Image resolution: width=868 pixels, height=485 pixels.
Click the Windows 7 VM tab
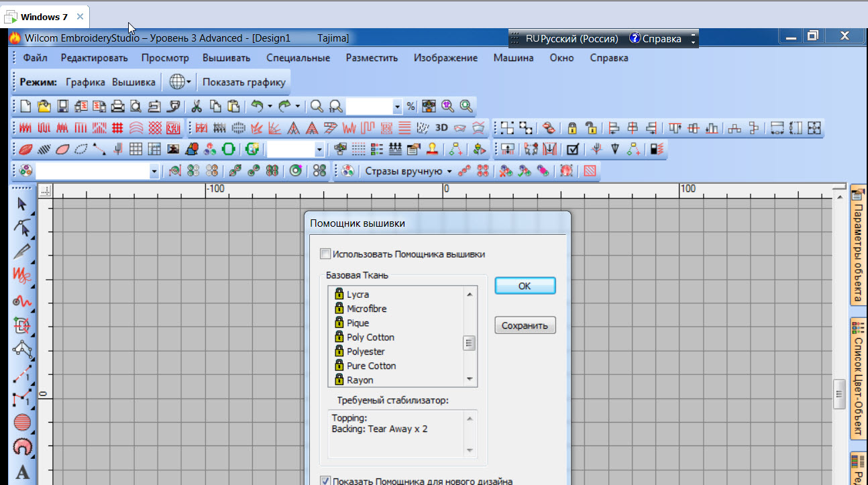[x=44, y=16]
